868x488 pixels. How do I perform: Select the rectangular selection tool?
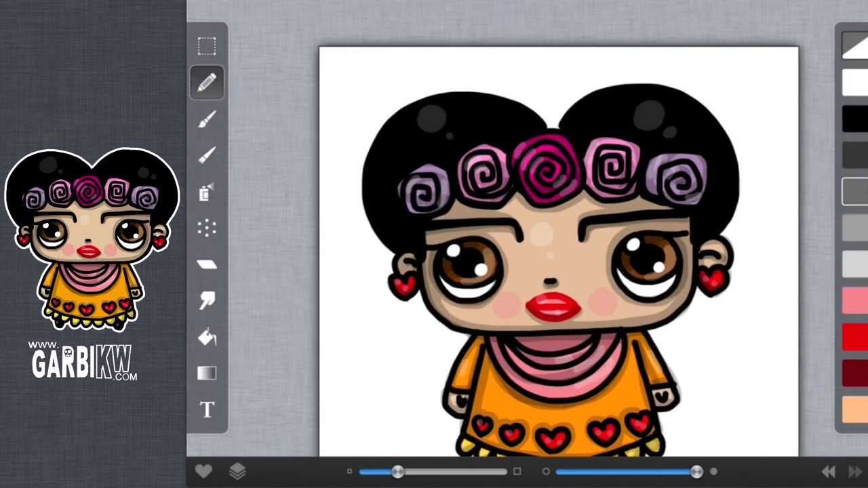[207, 46]
